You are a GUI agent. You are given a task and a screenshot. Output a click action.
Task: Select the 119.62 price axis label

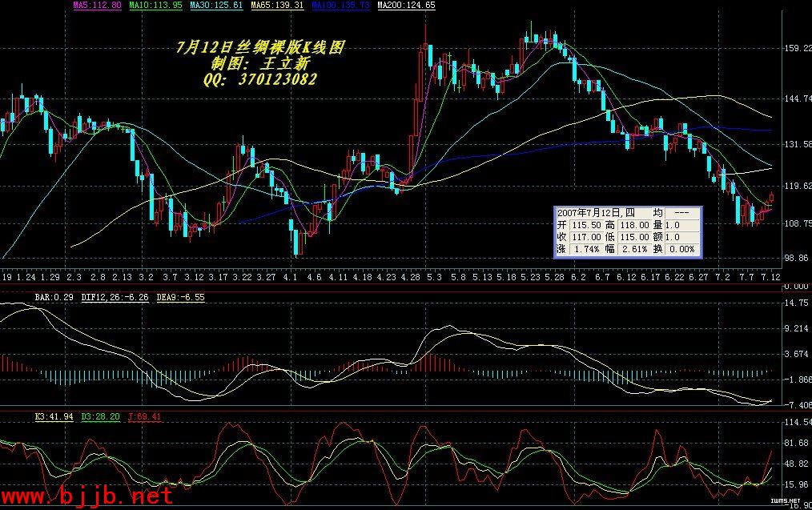coord(798,186)
